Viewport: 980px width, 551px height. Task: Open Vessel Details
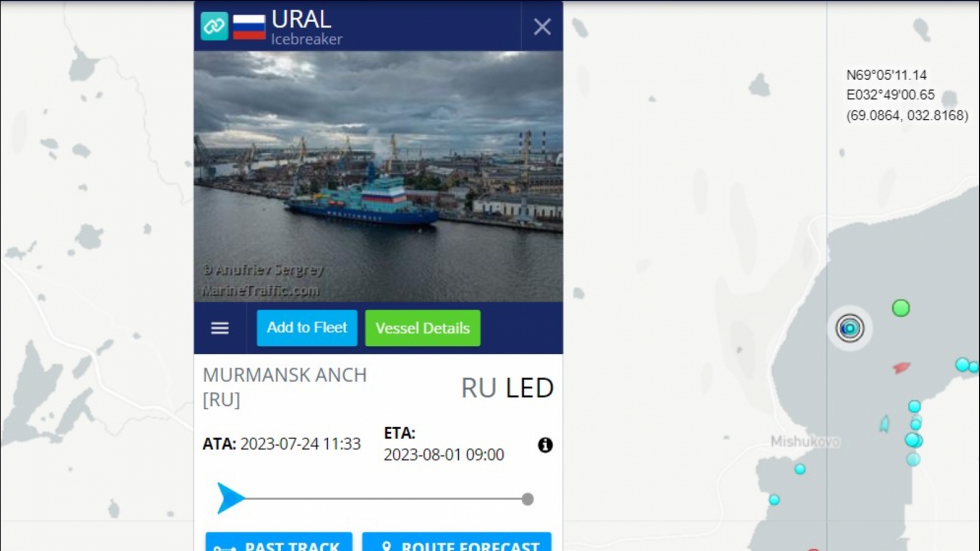423,328
